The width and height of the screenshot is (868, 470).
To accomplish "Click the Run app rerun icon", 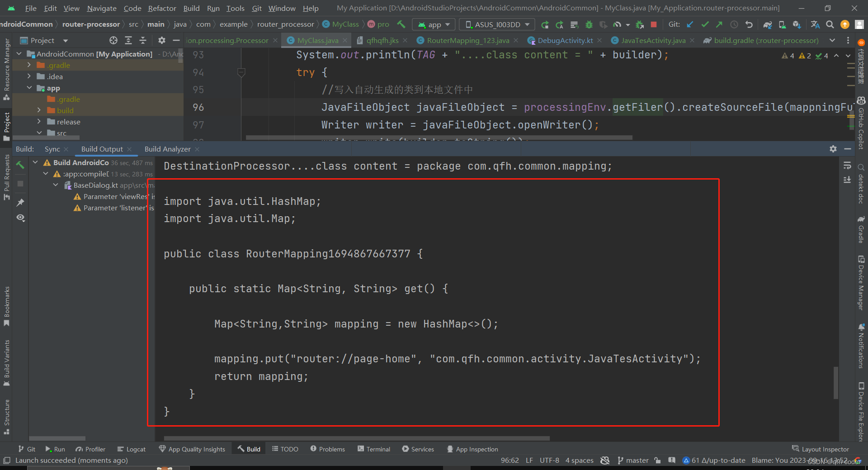I will point(545,24).
